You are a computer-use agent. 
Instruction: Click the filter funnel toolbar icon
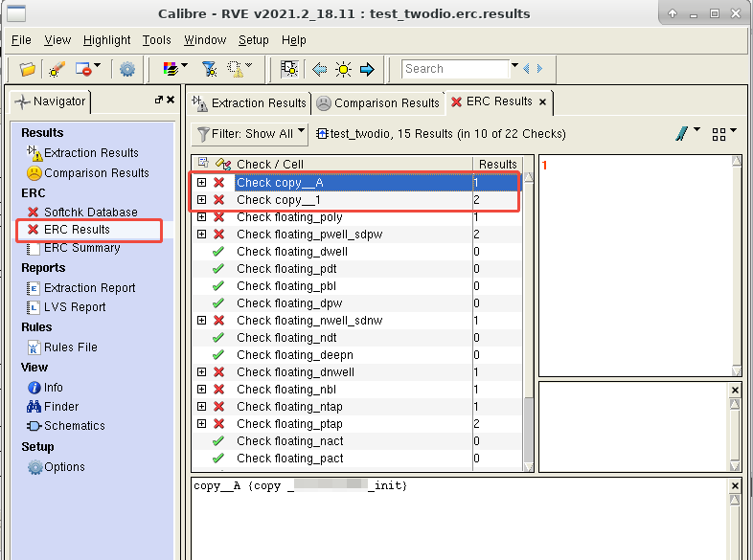(210, 69)
